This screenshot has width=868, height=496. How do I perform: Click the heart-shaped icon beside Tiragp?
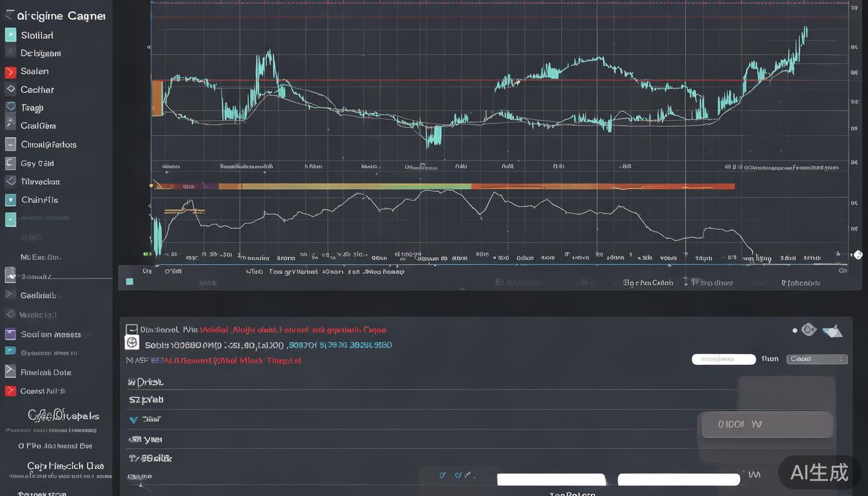10,107
